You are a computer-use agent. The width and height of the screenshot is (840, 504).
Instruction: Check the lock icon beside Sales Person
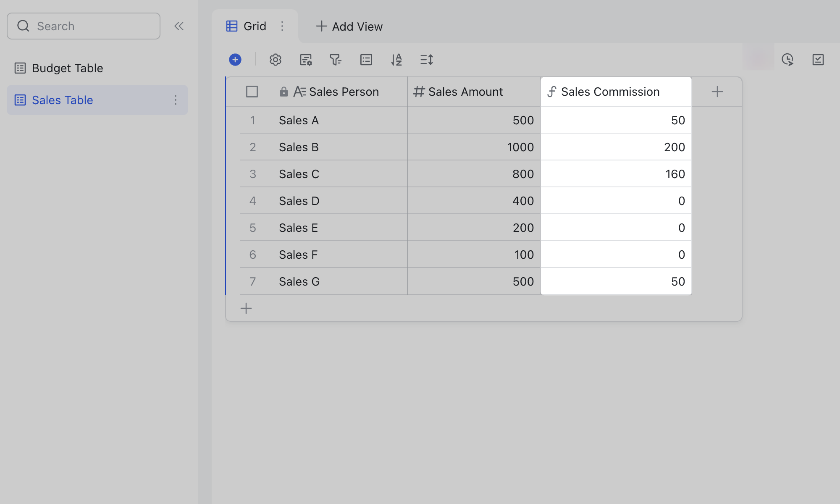[283, 91]
